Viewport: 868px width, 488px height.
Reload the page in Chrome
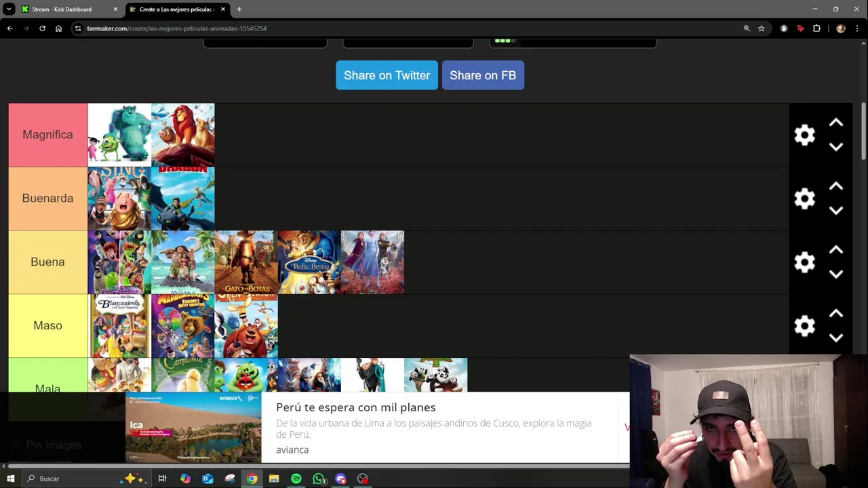42,28
